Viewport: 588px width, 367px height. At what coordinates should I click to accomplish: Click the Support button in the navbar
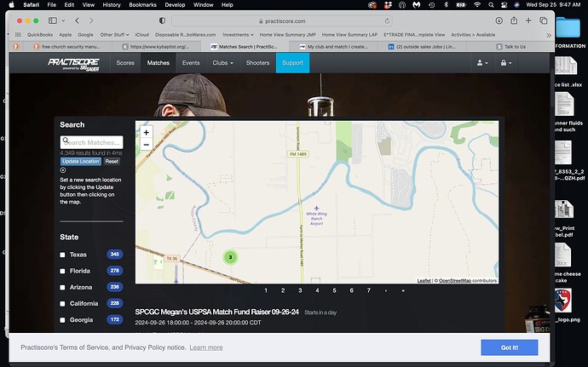[x=292, y=63]
